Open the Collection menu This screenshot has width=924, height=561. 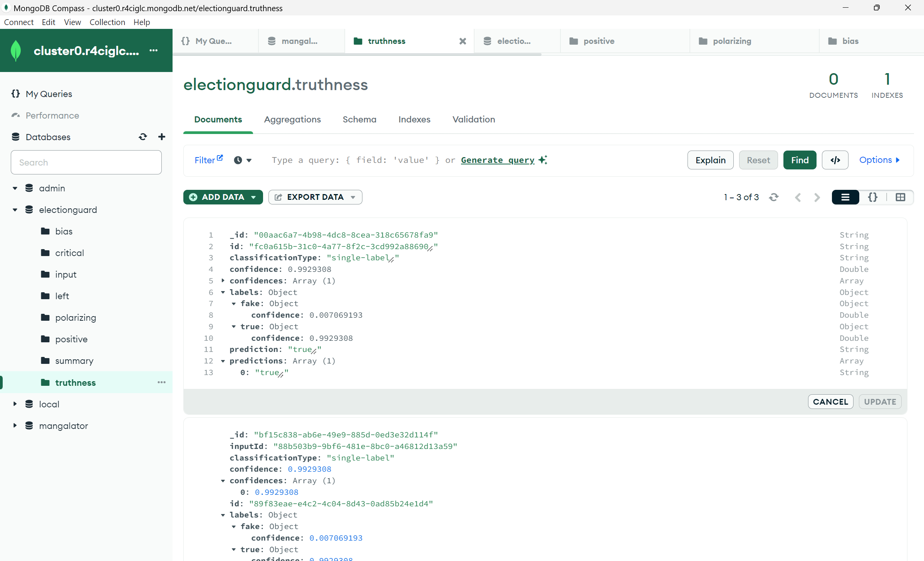107,22
